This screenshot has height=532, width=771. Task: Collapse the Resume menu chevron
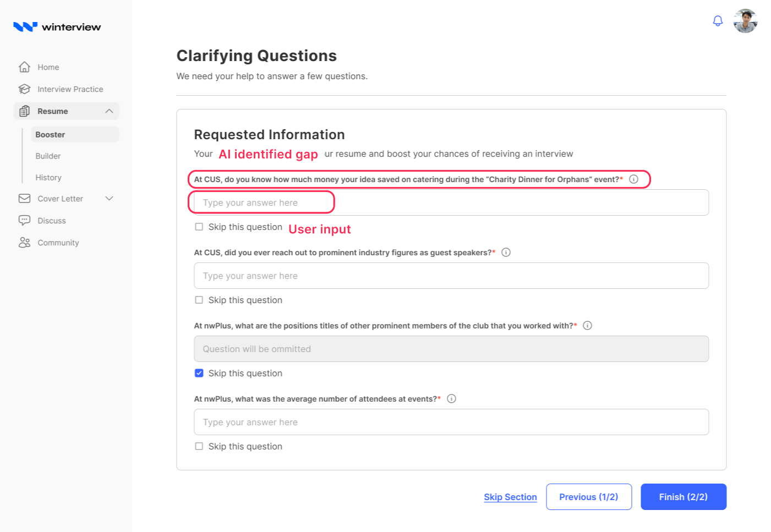tap(109, 111)
